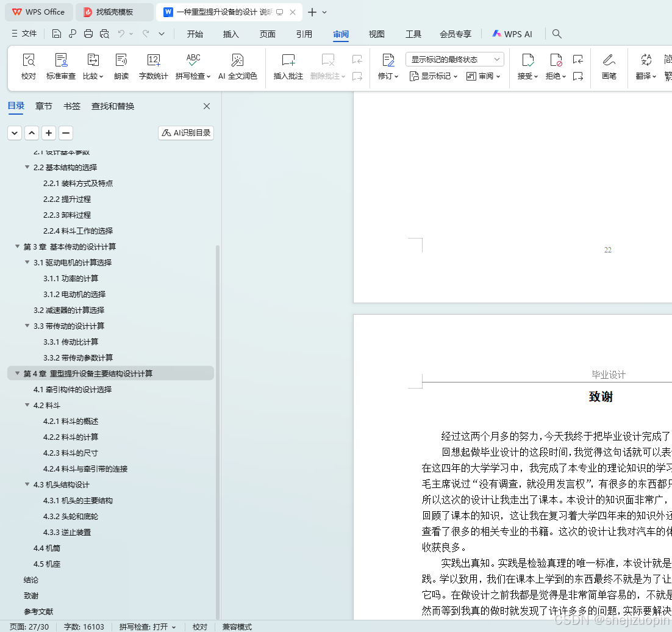Switch to the 引用 ribbon tab
The width and height of the screenshot is (672, 632).
pyautogui.click(x=304, y=34)
